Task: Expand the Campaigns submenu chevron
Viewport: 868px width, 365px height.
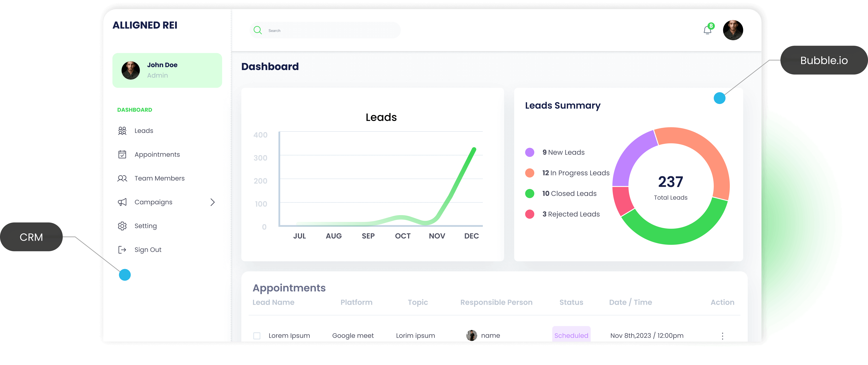Action: 213,202
